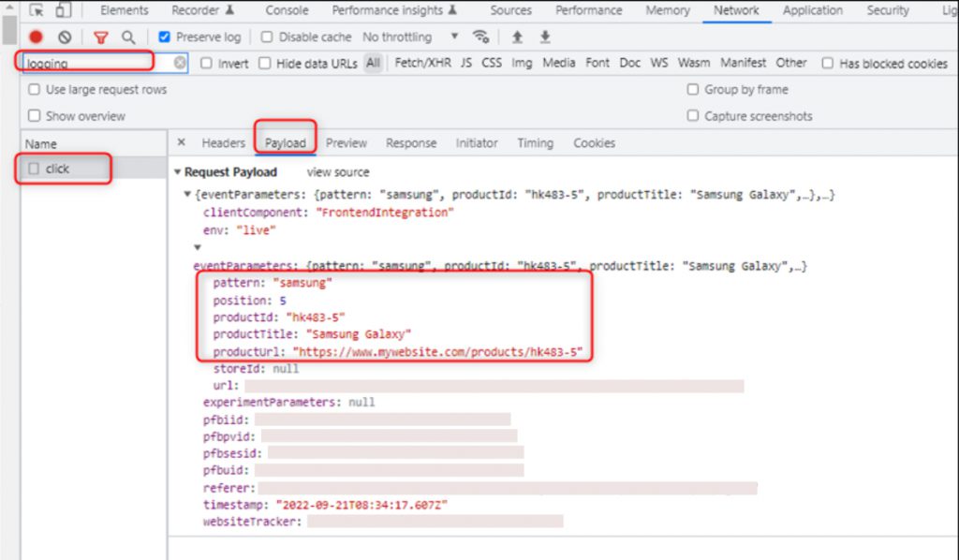Open the Performance insights panel

point(394,10)
